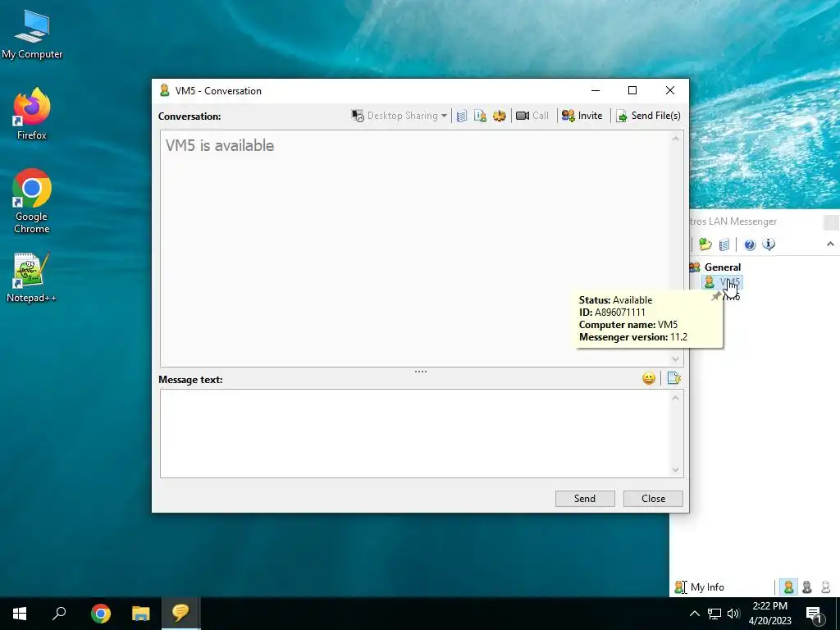
Task: Select the Google Chrome desktop shortcut
Action: [32, 201]
